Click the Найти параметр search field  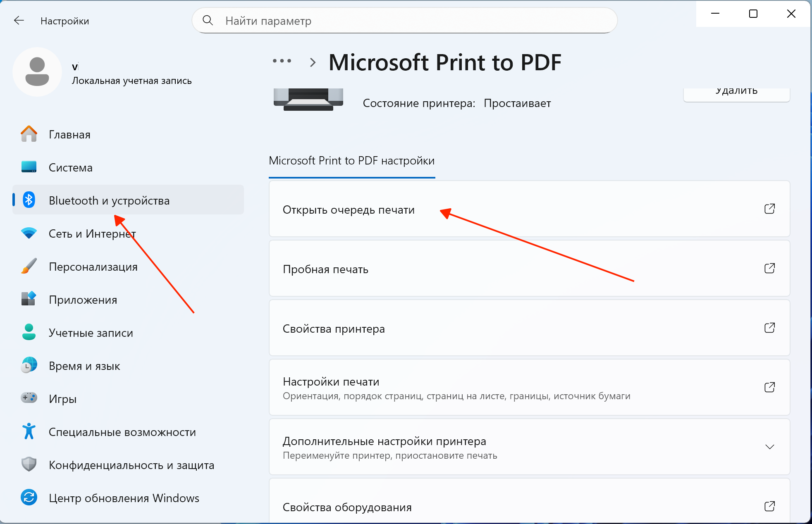pos(405,21)
